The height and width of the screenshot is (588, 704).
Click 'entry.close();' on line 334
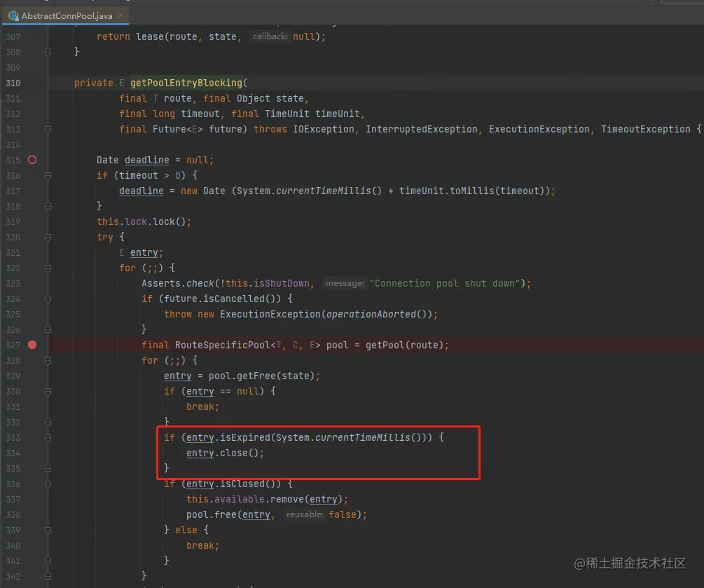225,453
